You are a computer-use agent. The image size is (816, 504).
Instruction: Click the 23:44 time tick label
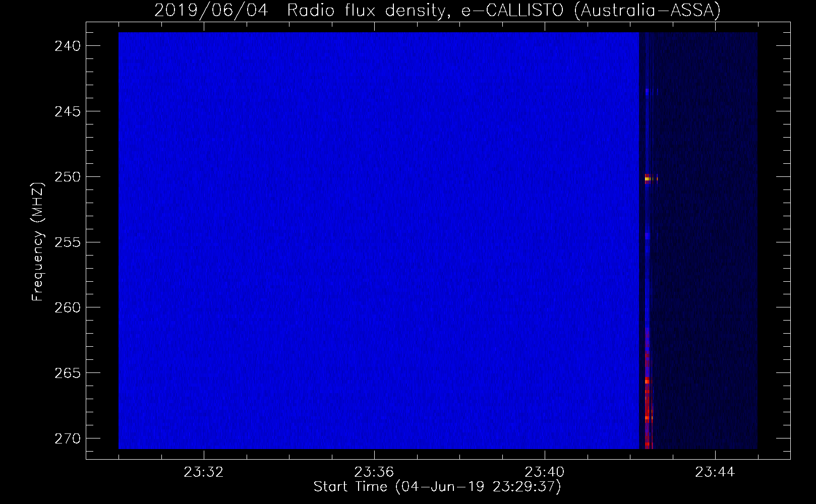click(715, 472)
